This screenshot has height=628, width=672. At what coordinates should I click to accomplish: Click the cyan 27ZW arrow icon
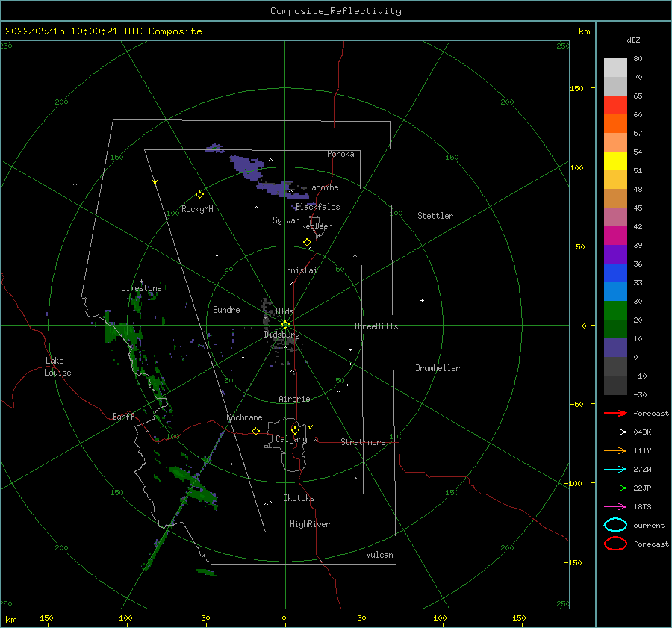pos(615,470)
